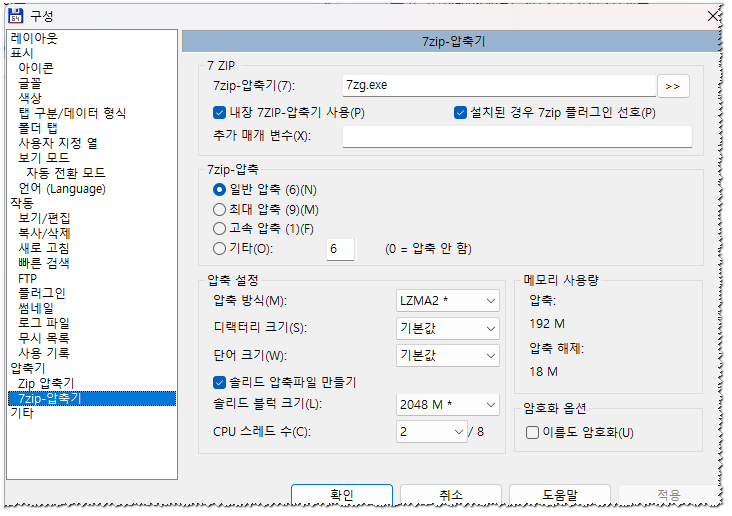Open Zip 압축기 settings page
The width and height of the screenshot is (732, 516).
[x=46, y=383]
